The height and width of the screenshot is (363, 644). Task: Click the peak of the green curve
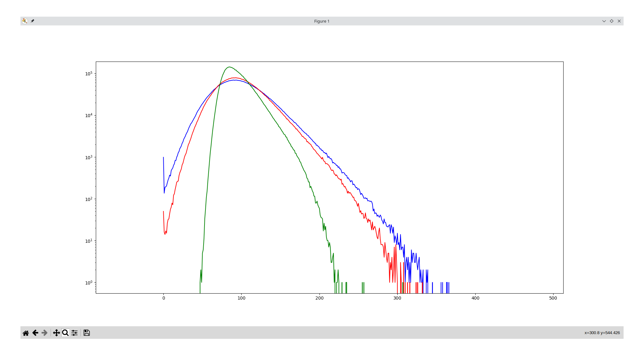coord(229,67)
